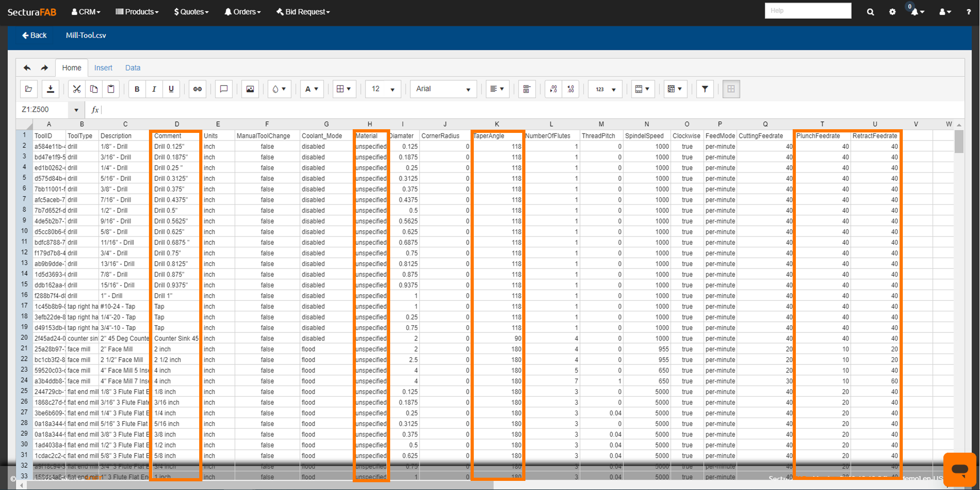
Task: Open the Products menu in navbar
Action: pyautogui.click(x=137, y=12)
